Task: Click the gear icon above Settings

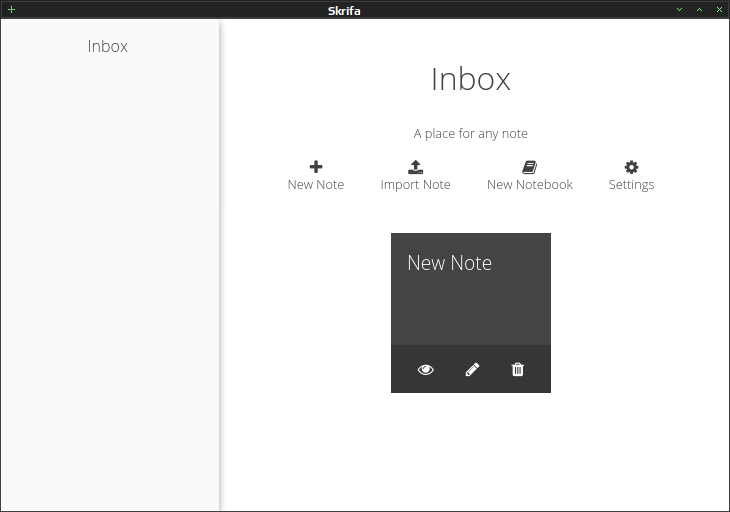Action: coord(631,167)
